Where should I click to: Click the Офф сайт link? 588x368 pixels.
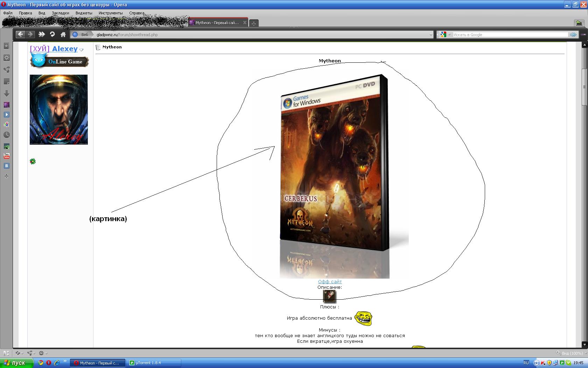330,281
